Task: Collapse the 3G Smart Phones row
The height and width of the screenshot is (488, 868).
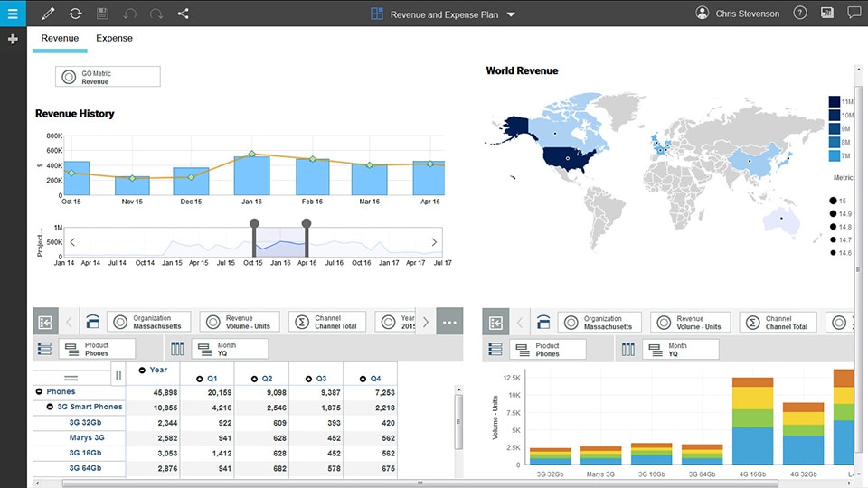Action: 52,408
